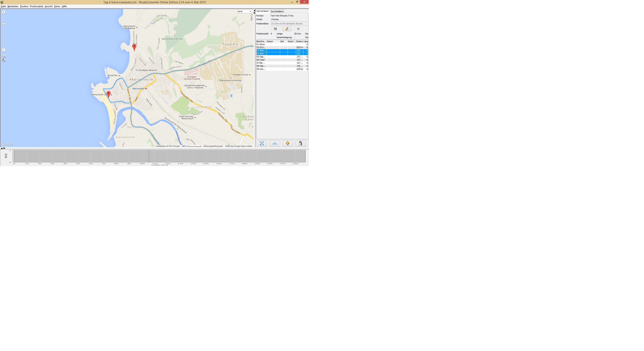Switch to the Durchstöbern tab

(x=277, y=12)
